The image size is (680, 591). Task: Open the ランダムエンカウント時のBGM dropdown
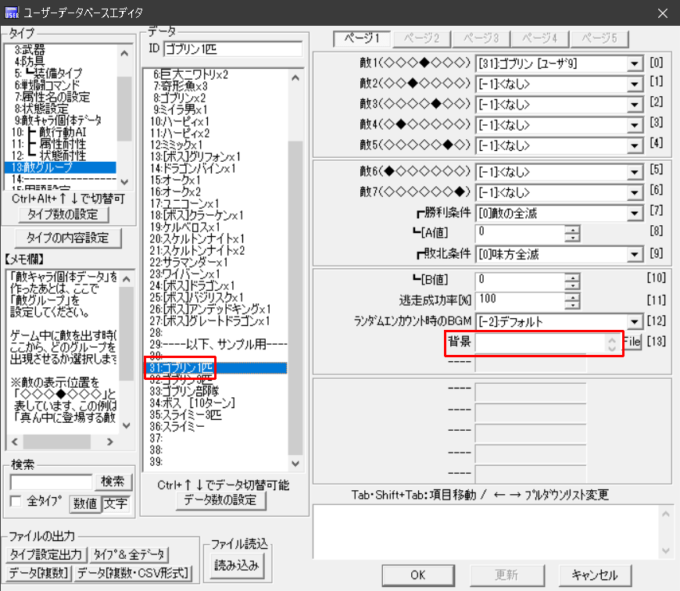(x=634, y=320)
